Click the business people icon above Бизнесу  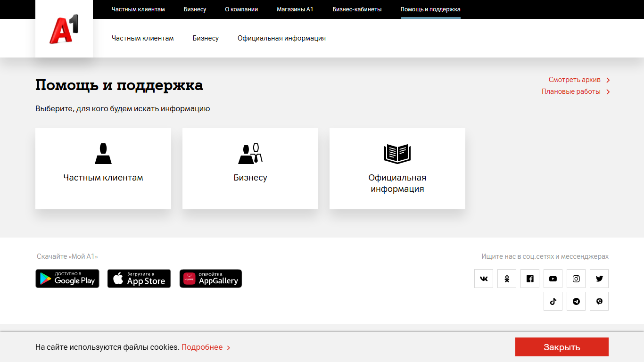click(x=250, y=154)
